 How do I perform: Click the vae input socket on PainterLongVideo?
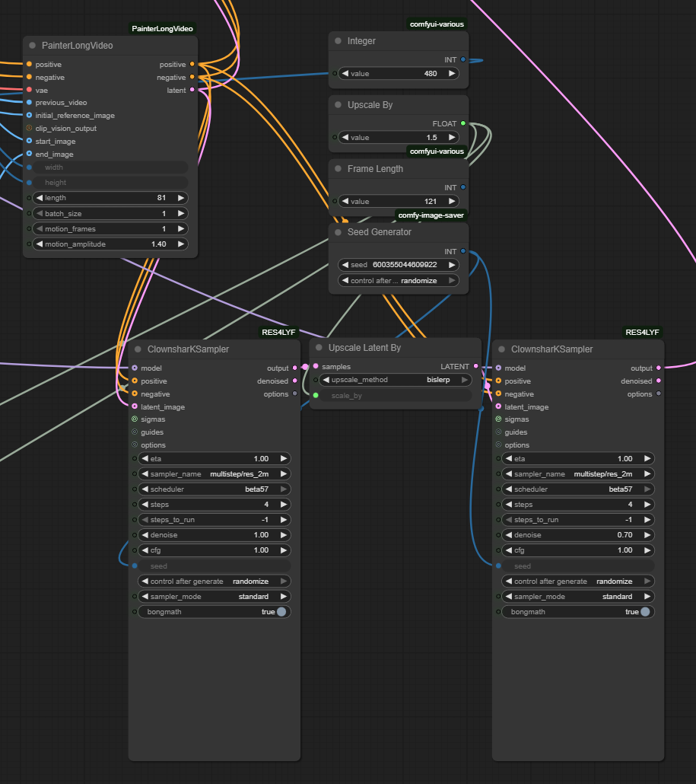29,90
